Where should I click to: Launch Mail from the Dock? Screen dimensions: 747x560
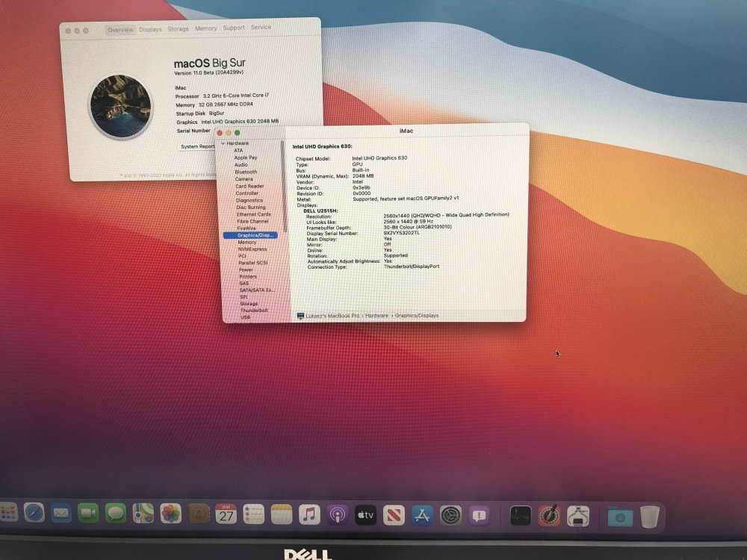(x=61, y=514)
